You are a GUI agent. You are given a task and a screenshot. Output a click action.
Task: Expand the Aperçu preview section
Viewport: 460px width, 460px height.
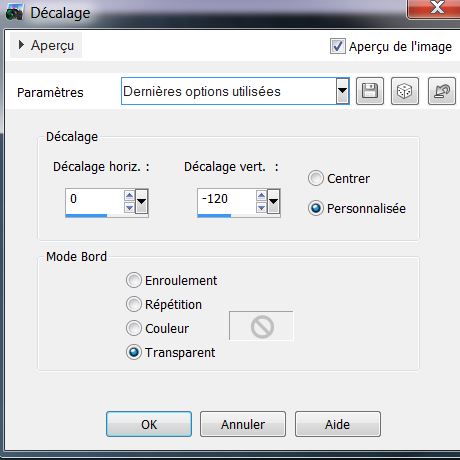click(46, 45)
